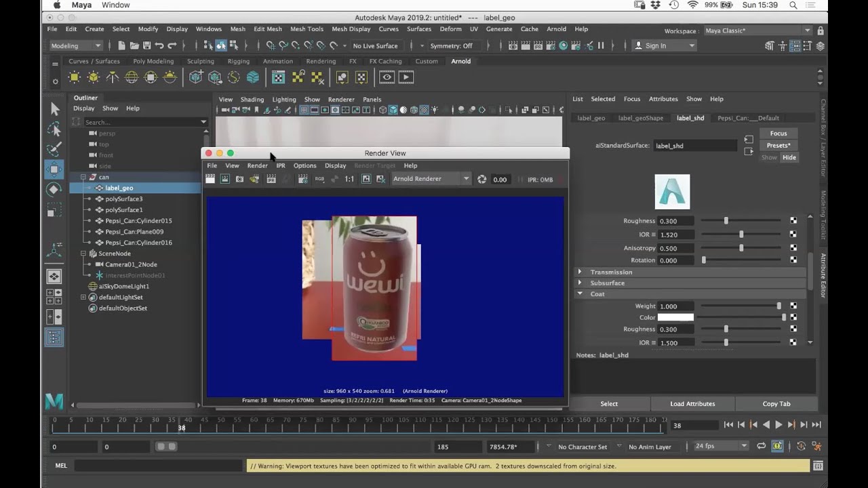Display real size 1:1 in Render View
Viewport: 868px width, 488px height.
coord(349,179)
